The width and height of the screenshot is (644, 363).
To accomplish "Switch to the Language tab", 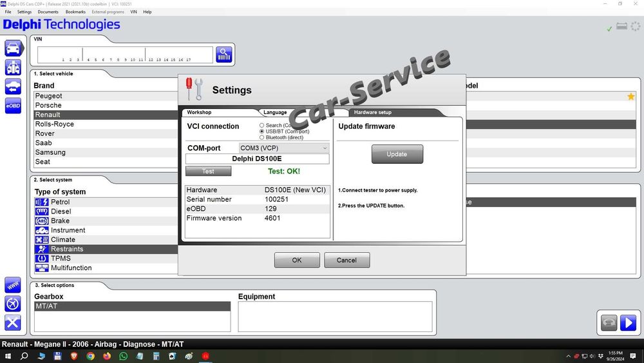I will pos(275,112).
